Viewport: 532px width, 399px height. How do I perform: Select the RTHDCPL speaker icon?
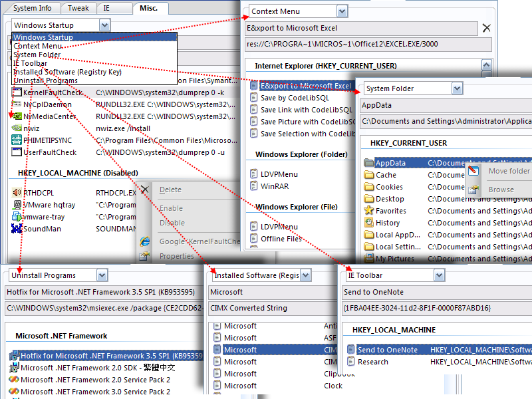click(17, 193)
